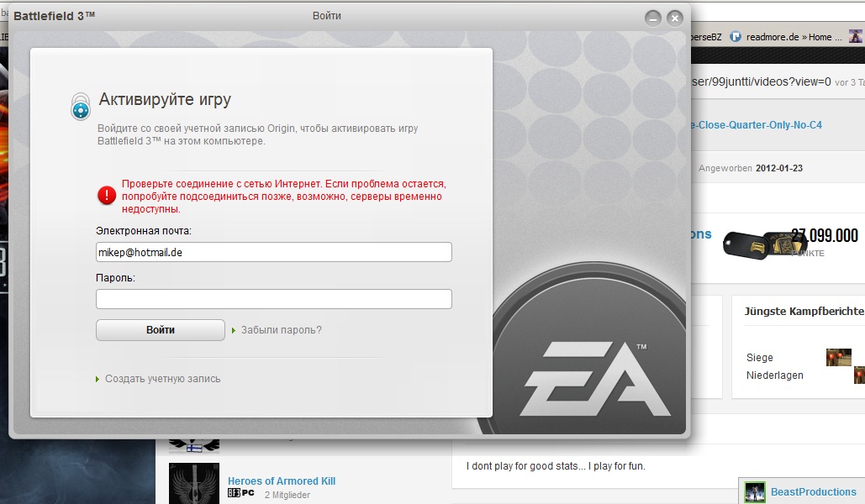
Task: Click the 'I dont play for good stats' text
Action: click(x=556, y=466)
